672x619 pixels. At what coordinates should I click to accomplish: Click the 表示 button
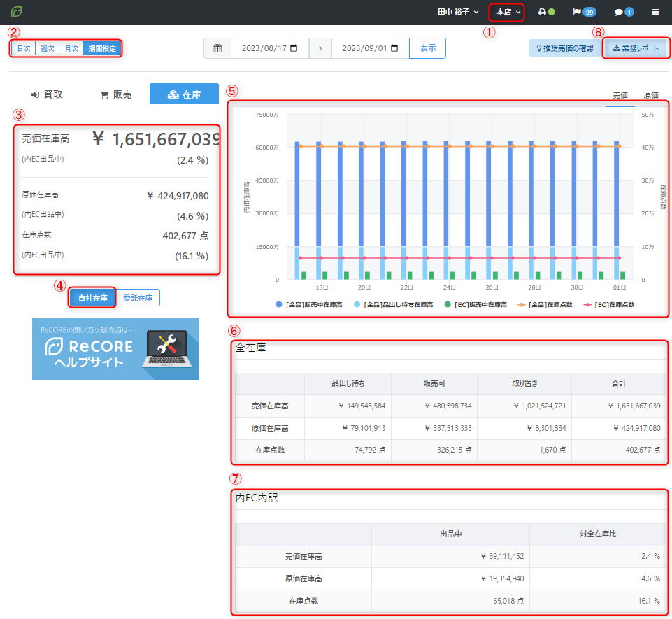[427, 48]
